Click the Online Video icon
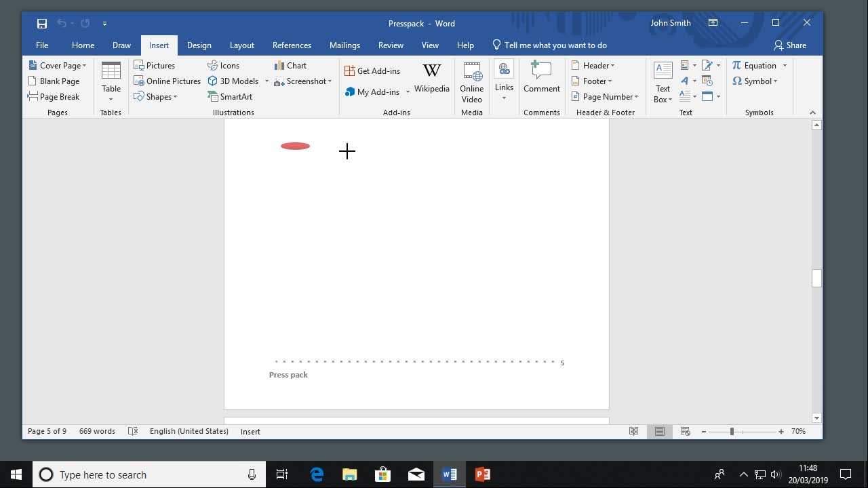Image resolution: width=868 pixels, height=488 pixels. pyautogui.click(x=471, y=81)
